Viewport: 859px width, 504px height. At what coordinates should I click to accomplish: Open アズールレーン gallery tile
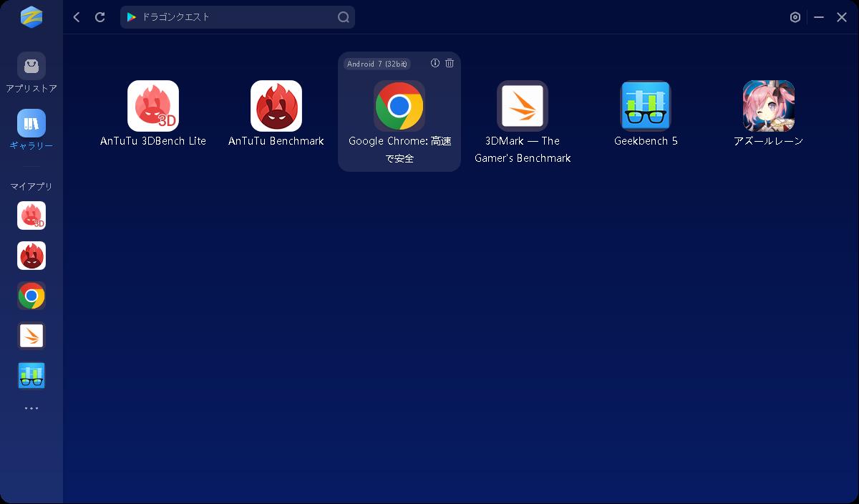[769, 106]
